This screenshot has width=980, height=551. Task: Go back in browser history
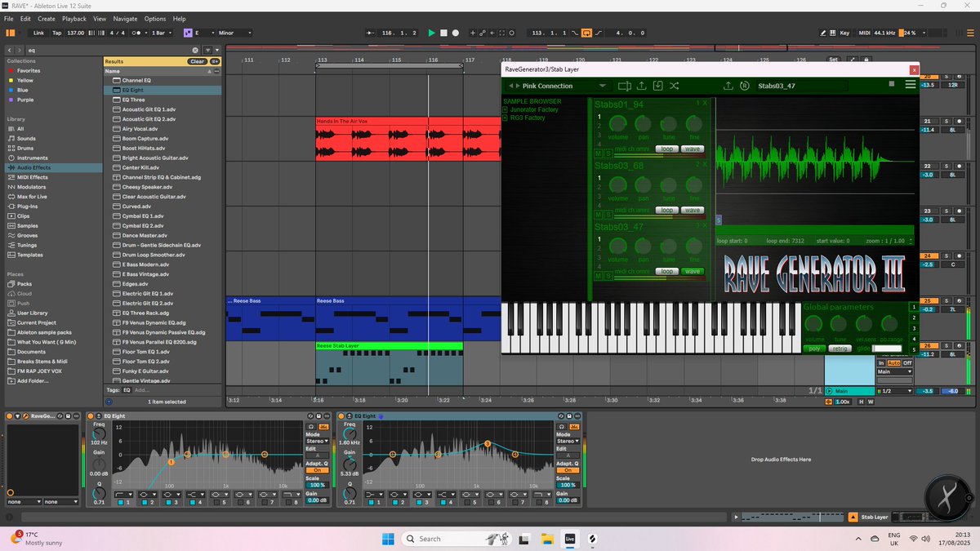(9, 50)
